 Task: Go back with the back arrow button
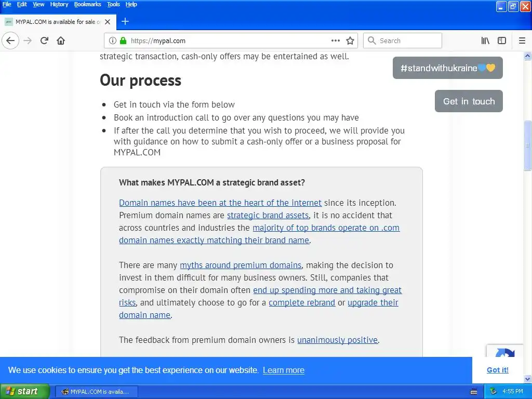tap(10, 41)
